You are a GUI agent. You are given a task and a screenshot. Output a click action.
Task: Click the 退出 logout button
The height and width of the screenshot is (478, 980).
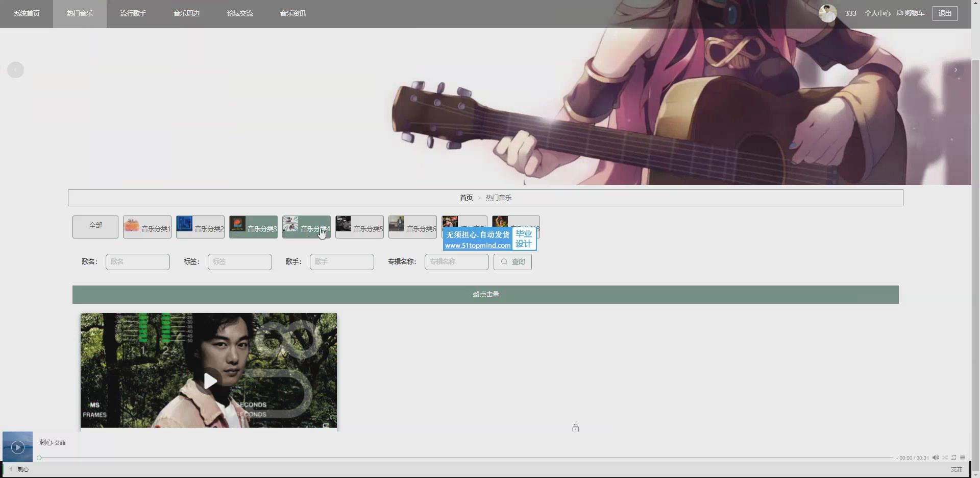click(x=945, y=13)
